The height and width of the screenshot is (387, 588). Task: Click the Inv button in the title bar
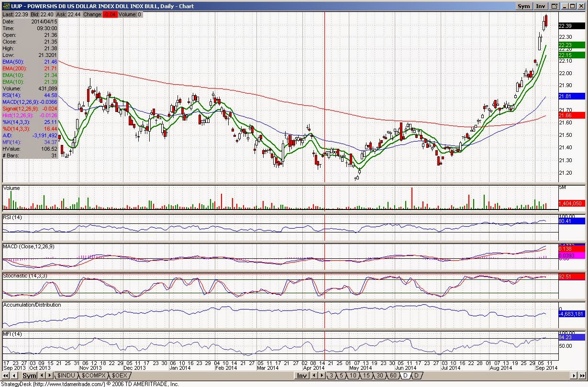coord(541,6)
